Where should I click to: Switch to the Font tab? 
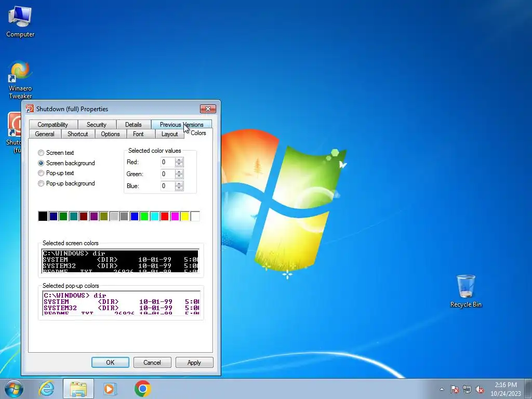138,134
